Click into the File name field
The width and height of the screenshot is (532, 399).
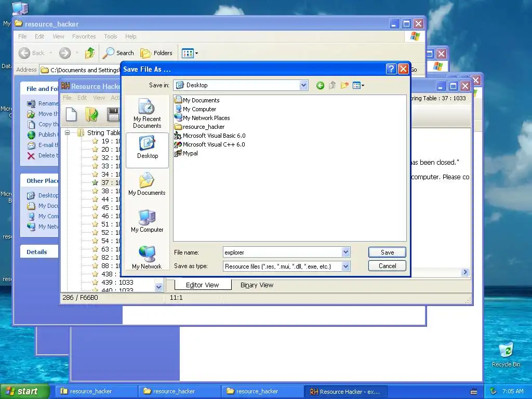(282, 252)
